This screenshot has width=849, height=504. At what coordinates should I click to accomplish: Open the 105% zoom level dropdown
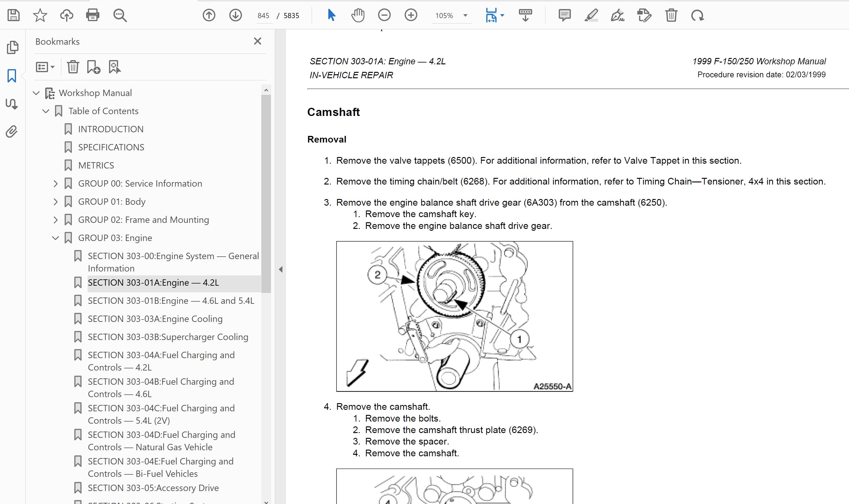point(465,15)
